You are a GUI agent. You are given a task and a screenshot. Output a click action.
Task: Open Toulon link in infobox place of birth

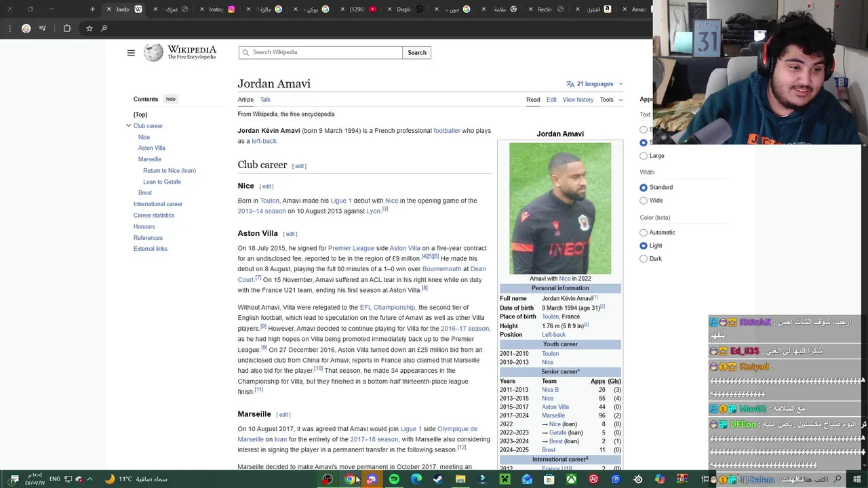click(x=551, y=317)
